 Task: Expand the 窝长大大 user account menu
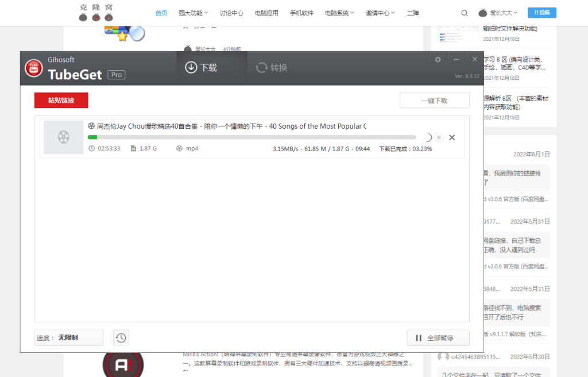point(498,13)
